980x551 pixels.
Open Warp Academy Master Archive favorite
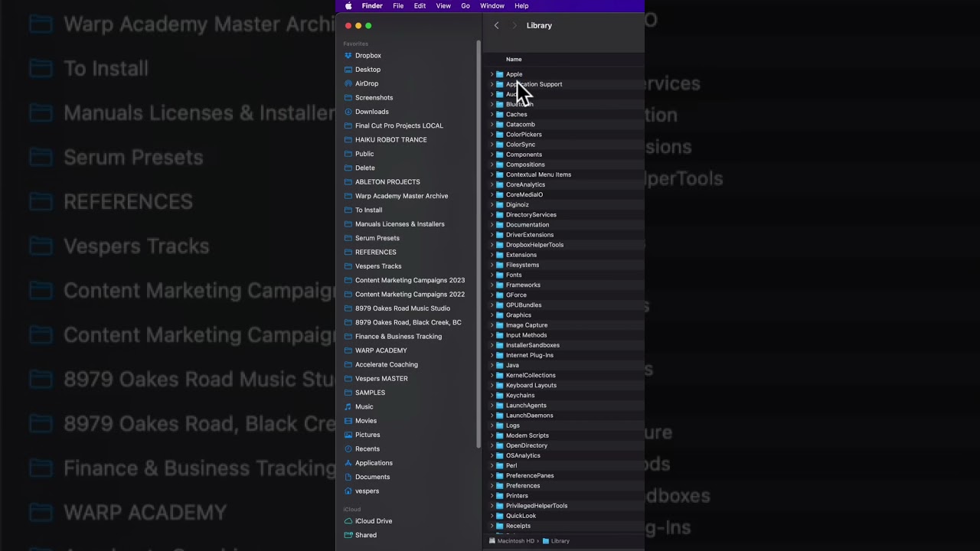point(402,196)
